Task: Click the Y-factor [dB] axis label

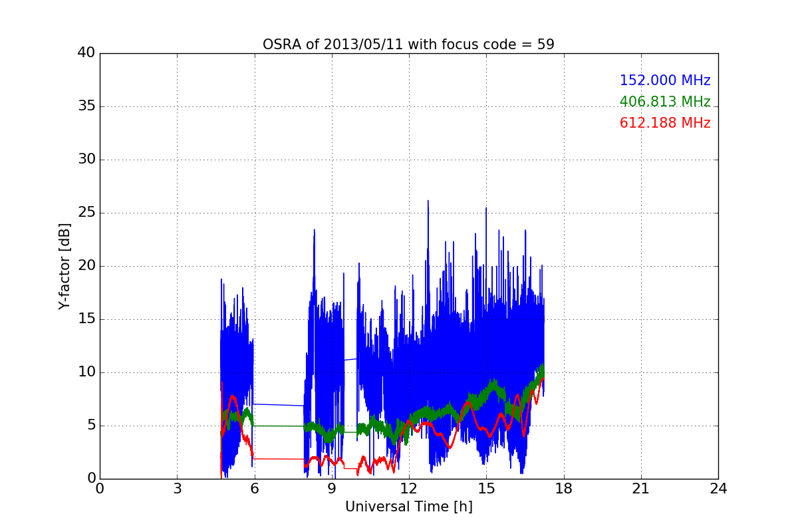Action: coord(65,266)
